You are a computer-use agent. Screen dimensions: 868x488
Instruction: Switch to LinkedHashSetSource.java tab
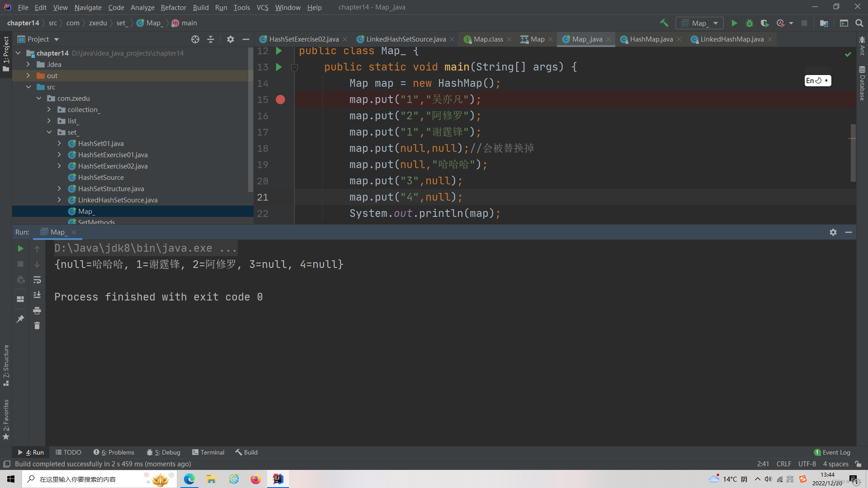[x=406, y=39]
